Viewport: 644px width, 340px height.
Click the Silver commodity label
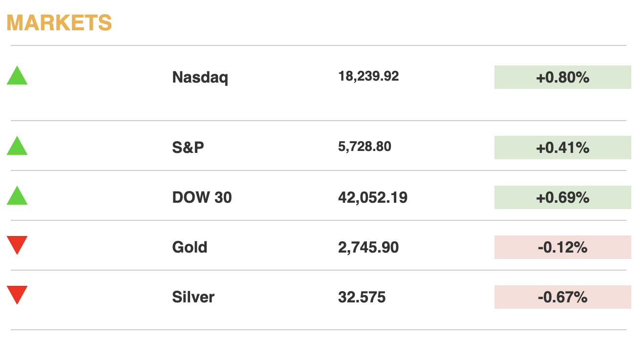coord(193,297)
